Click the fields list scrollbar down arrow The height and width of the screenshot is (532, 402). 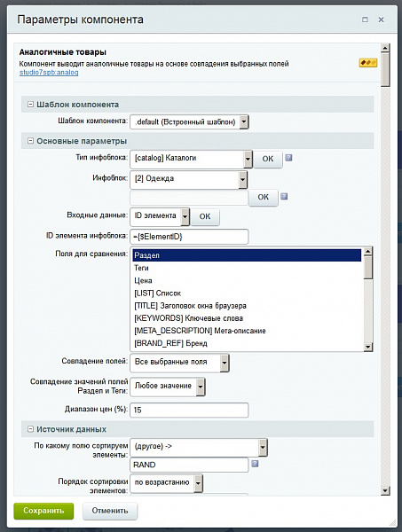point(368,347)
